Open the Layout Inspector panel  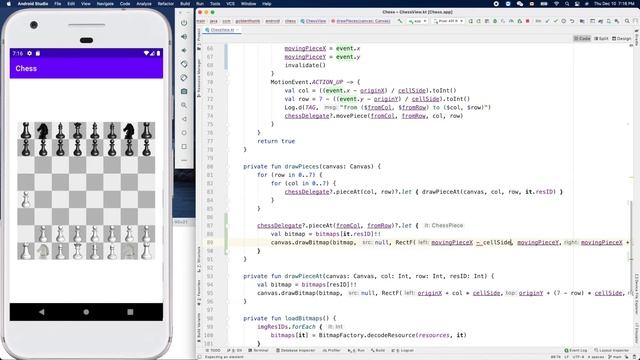coord(611,350)
